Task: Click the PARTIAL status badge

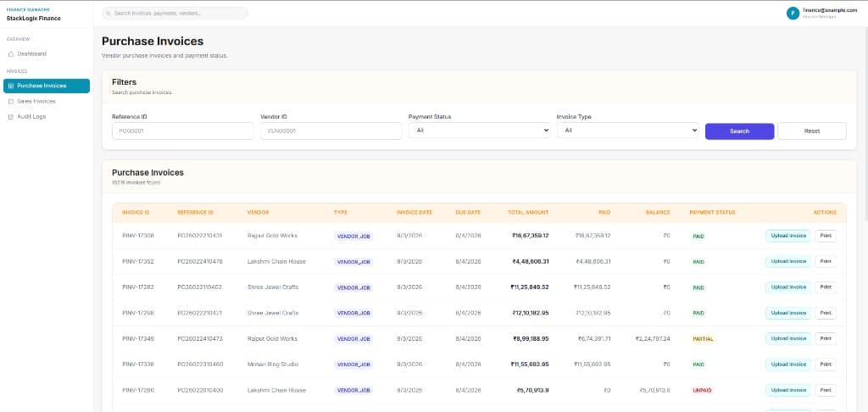Action: [x=703, y=339]
